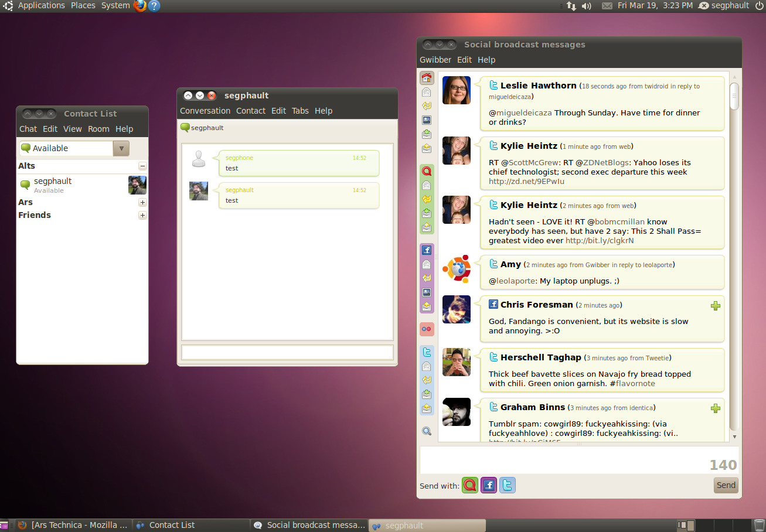766x532 pixels.
Task: Toggle sending with Twitter
Action: (x=508, y=485)
